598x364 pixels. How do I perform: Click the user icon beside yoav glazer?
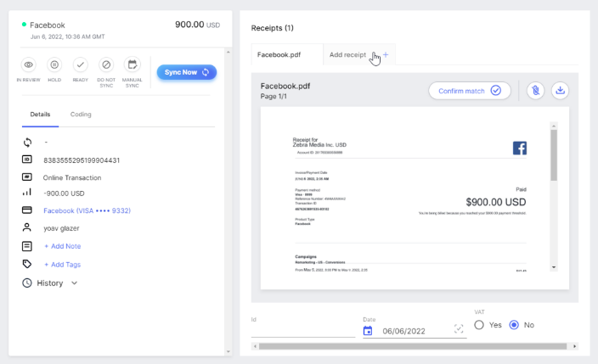[27, 227]
